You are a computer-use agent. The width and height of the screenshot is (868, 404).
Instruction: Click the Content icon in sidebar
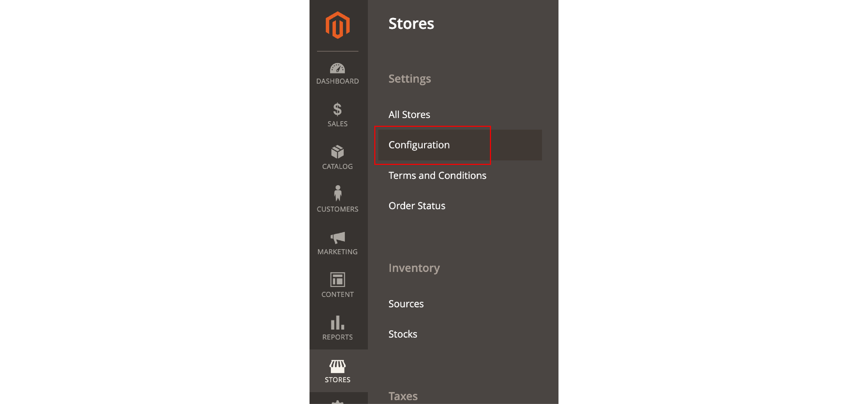(337, 285)
